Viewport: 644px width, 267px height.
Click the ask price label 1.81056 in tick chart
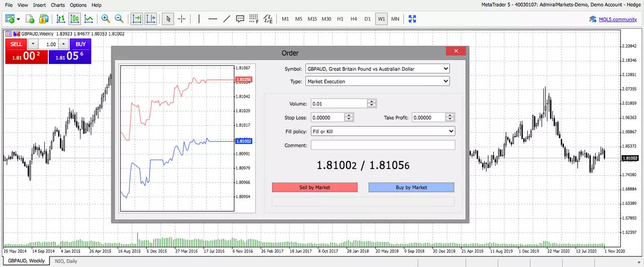[244, 79]
